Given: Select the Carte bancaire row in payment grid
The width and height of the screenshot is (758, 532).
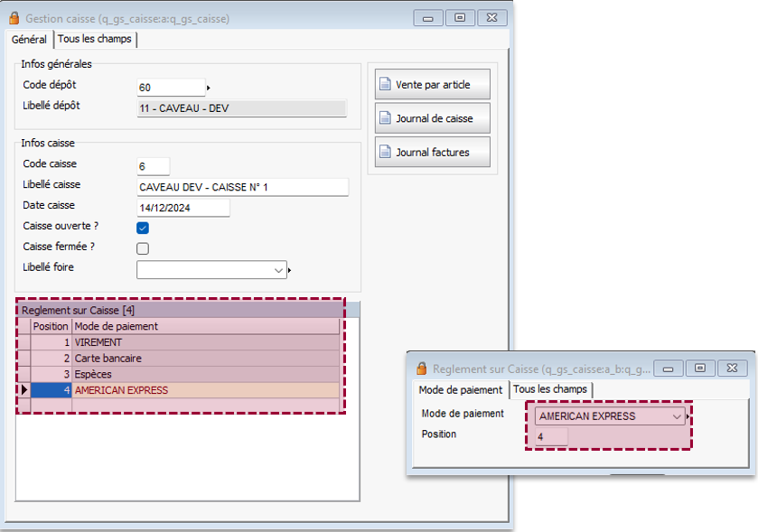Looking at the screenshot, I should click(x=206, y=359).
